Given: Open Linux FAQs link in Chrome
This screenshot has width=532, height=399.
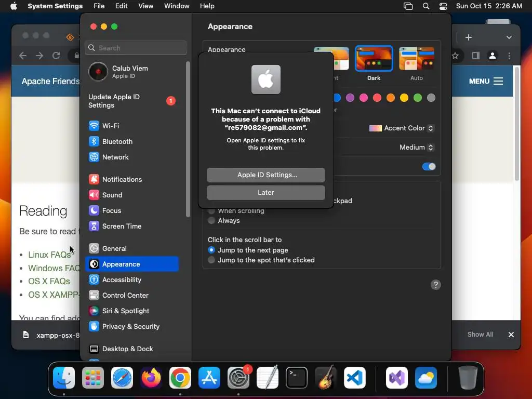Looking at the screenshot, I should [x=49, y=255].
